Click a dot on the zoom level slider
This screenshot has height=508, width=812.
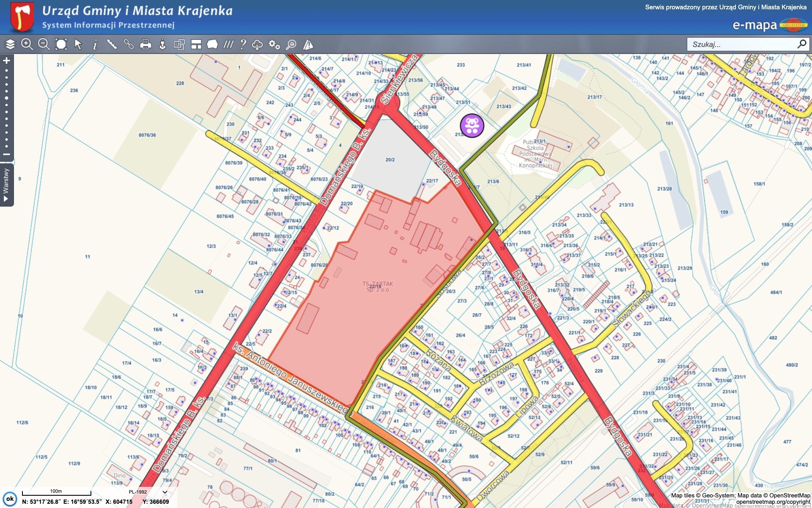pos(6,98)
